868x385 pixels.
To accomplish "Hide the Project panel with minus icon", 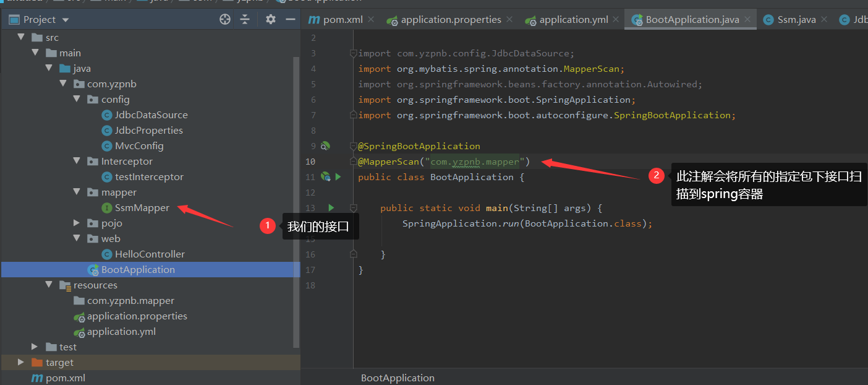I will point(290,19).
